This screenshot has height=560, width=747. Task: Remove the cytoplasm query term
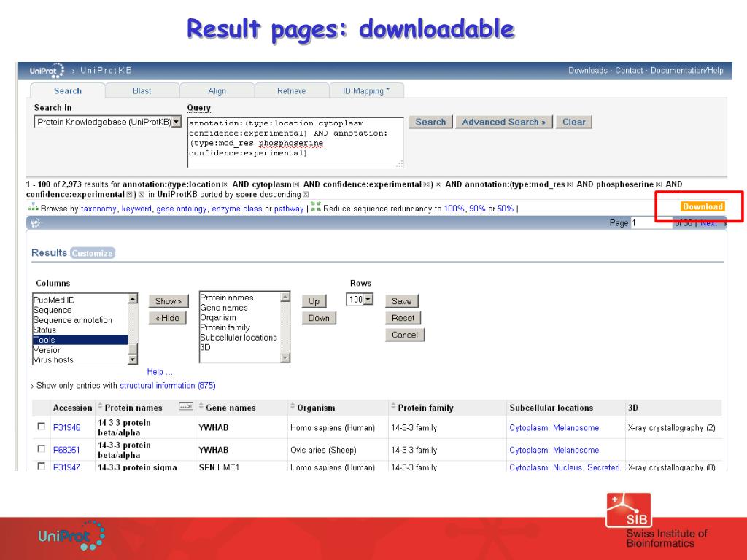pos(296,184)
